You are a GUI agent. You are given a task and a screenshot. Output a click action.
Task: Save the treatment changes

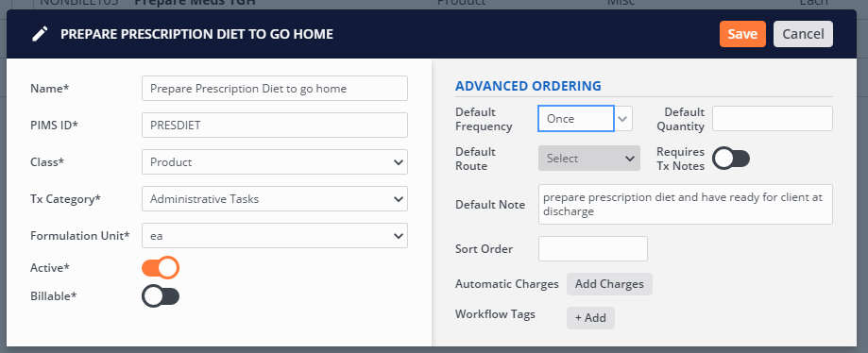coord(742,34)
